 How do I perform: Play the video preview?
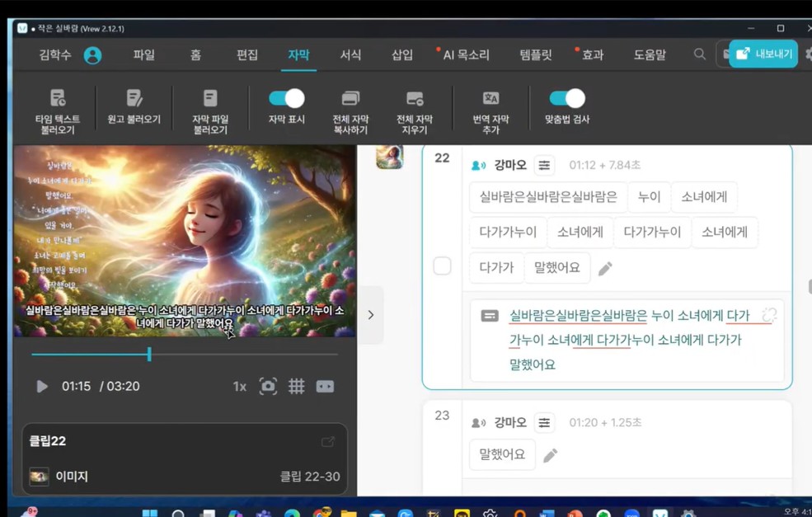click(42, 386)
